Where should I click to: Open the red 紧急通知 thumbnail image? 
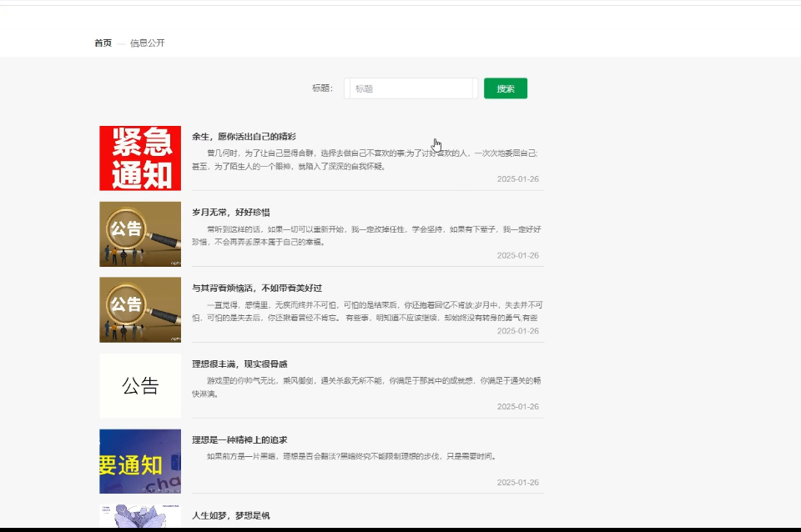(x=140, y=158)
